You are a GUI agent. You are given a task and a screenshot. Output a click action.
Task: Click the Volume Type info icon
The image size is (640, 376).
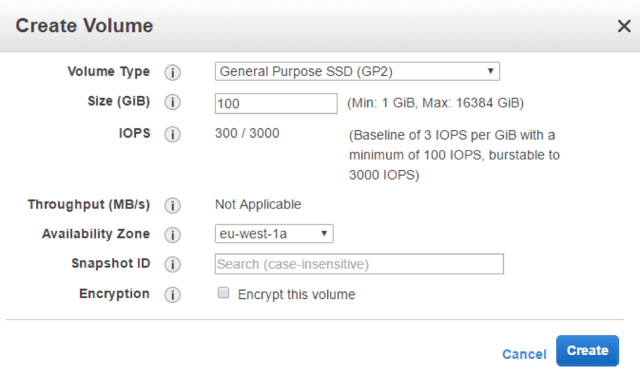(173, 73)
